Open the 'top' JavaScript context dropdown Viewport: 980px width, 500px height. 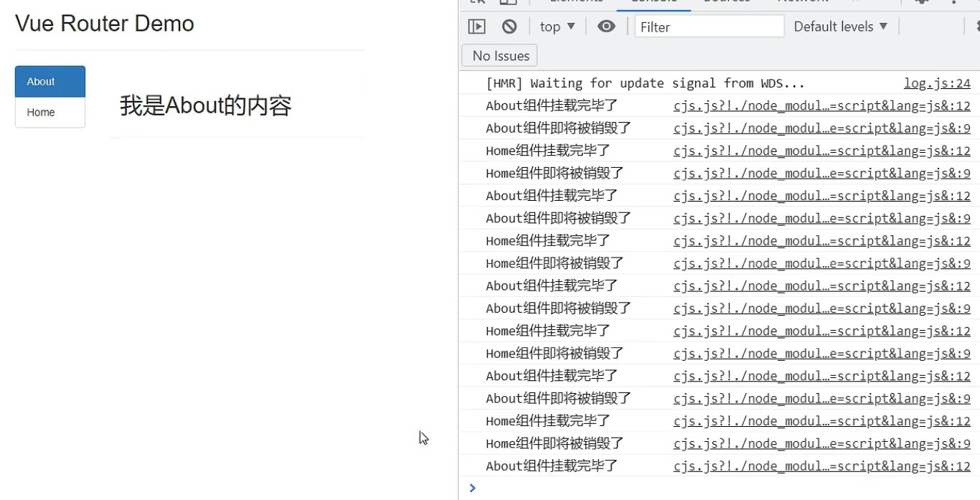pyautogui.click(x=557, y=27)
